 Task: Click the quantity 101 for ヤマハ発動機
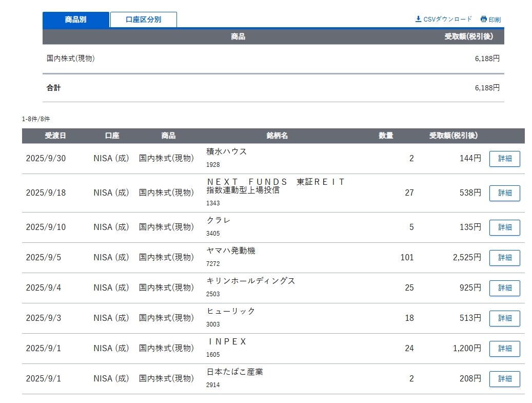click(407, 257)
